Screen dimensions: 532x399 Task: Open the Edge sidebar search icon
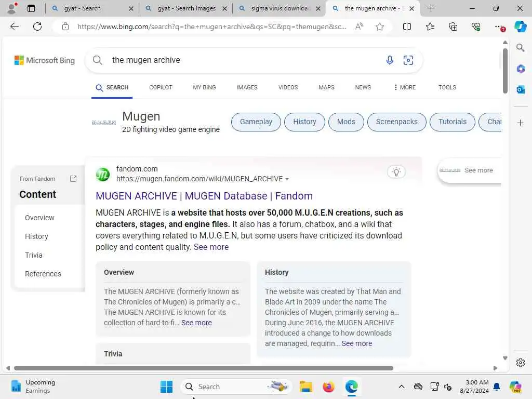point(520,48)
